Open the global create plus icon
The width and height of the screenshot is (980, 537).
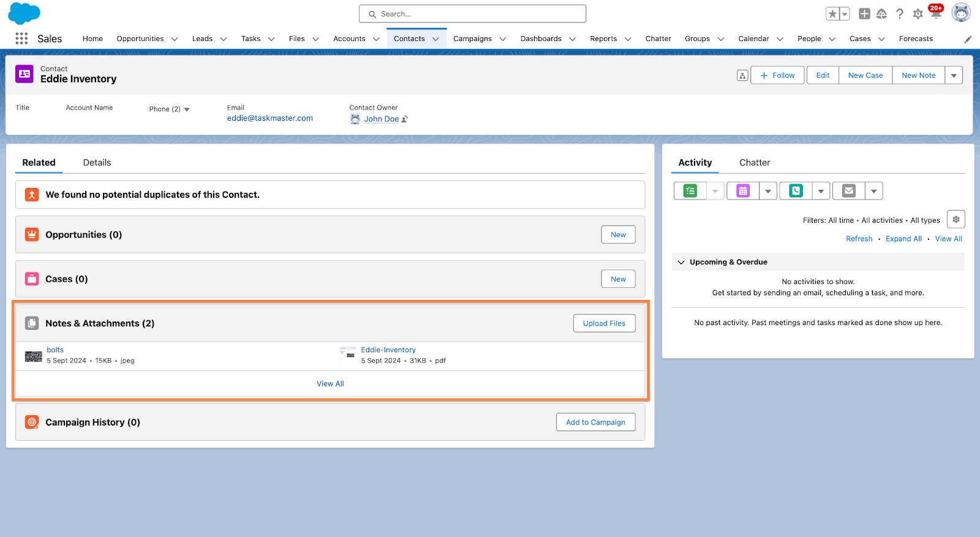point(864,14)
